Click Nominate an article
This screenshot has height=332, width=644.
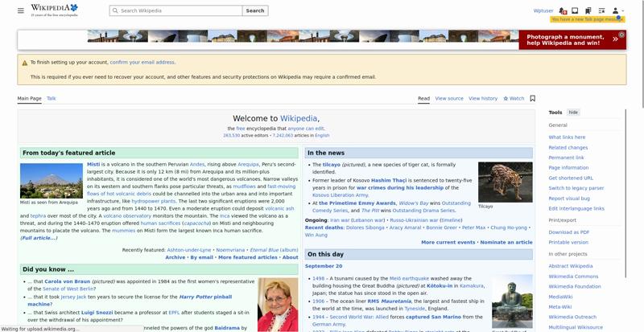[x=506, y=242]
